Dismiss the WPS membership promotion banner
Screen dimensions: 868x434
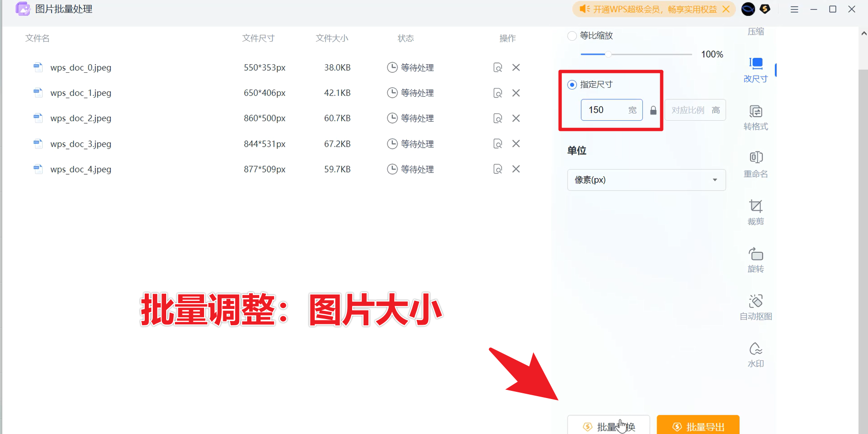click(726, 9)
